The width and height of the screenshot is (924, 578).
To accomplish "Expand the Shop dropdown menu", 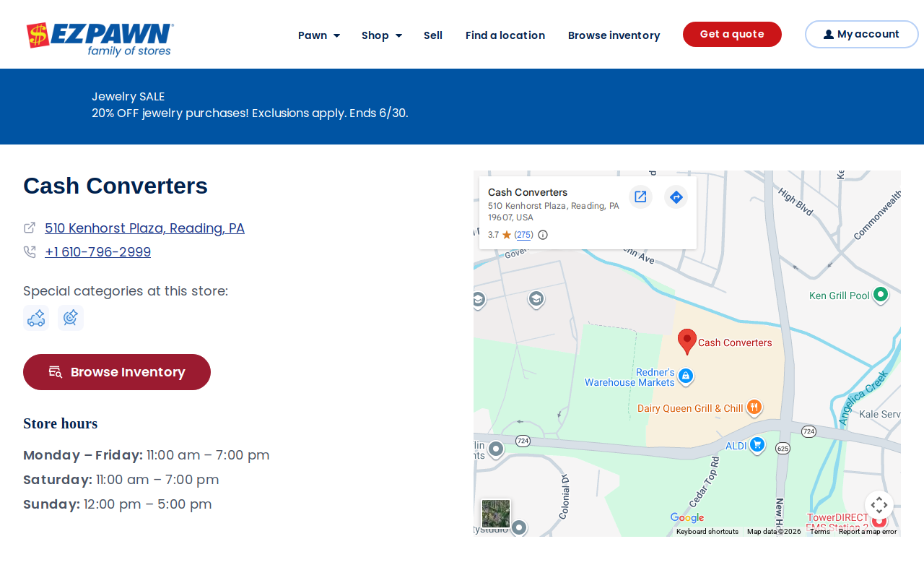I will (382, 35).
